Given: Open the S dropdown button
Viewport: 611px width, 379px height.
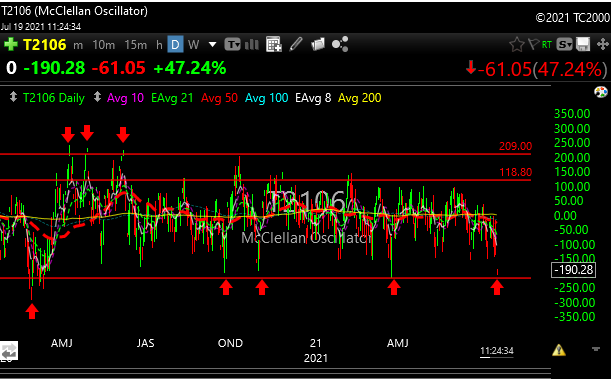Looking at the screenshot, I should pyautogui.click(x=564, y=45).
